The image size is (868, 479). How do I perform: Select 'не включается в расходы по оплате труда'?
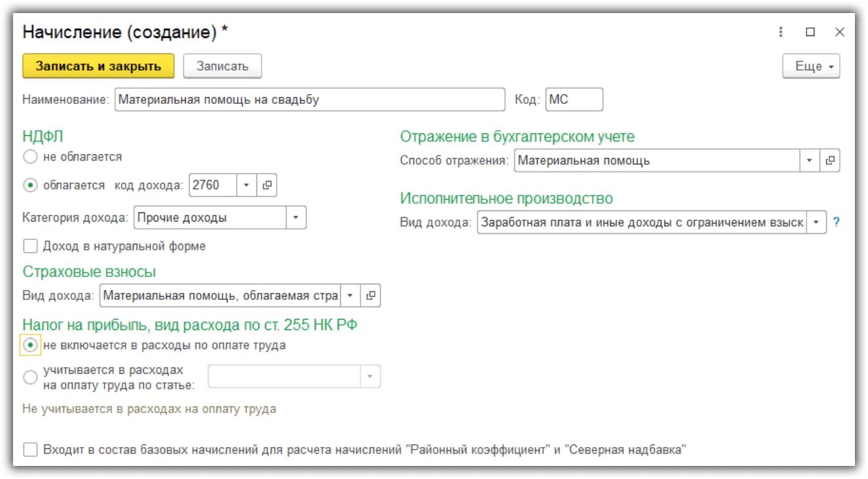point(30,345)
